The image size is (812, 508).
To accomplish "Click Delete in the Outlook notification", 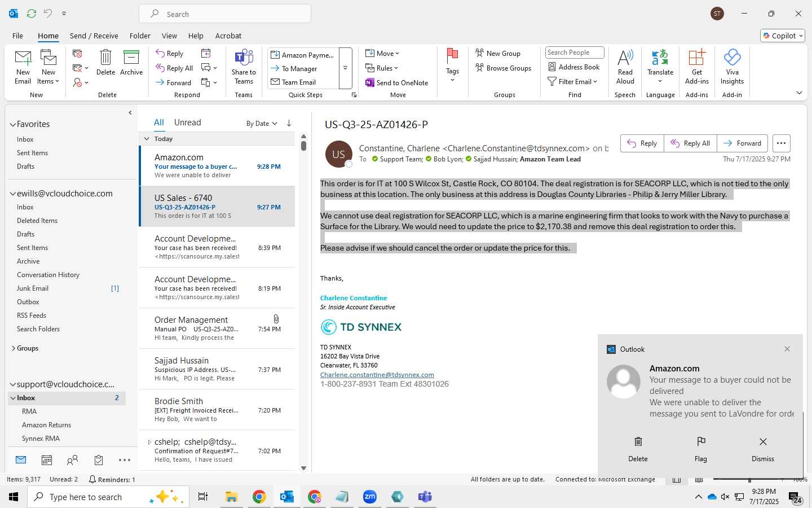I will 638,449.
